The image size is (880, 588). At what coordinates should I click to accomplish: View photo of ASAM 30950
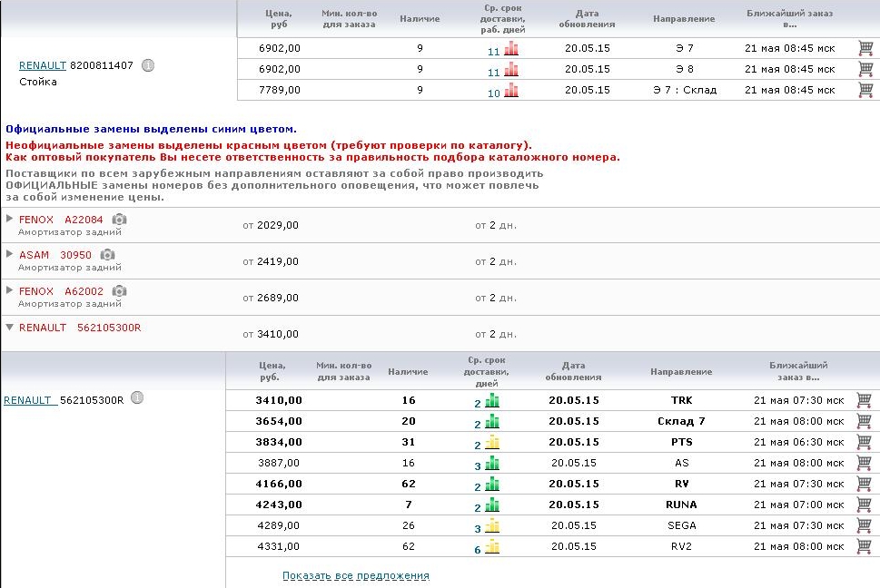[x=107, y=255]
